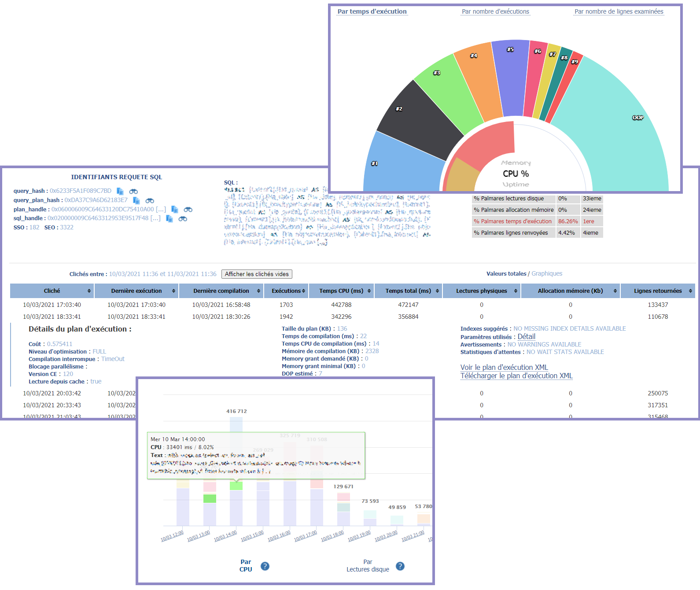
Task: Copy the sql_handle value icon
Action: tap(169, 218)
